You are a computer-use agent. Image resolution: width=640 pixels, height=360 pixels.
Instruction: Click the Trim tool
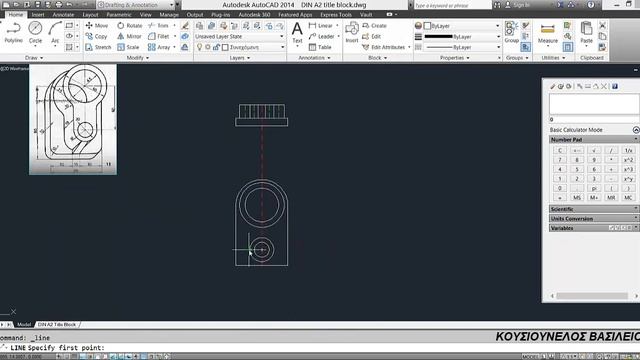pyautogui.click(x=158, y=25)
